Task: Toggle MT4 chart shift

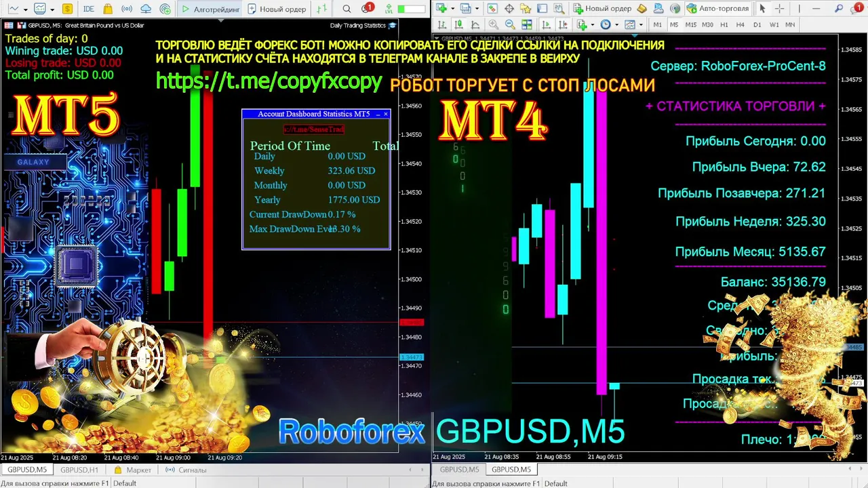Action: point(563,24)
